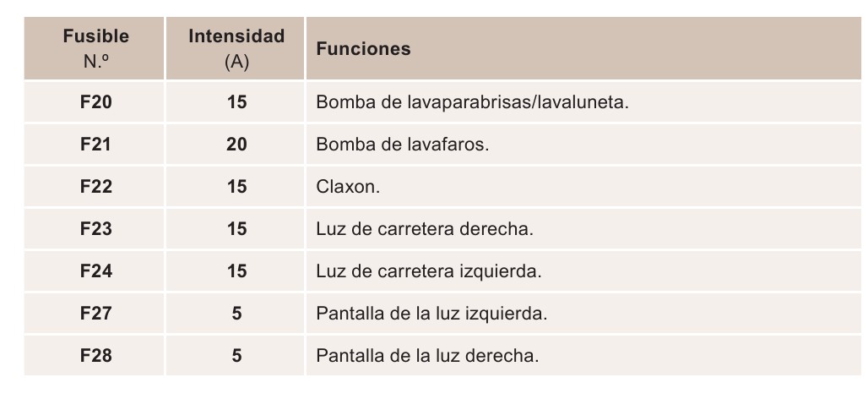Click the Claxon function text
868x399 pixels.
coord(348,186)
